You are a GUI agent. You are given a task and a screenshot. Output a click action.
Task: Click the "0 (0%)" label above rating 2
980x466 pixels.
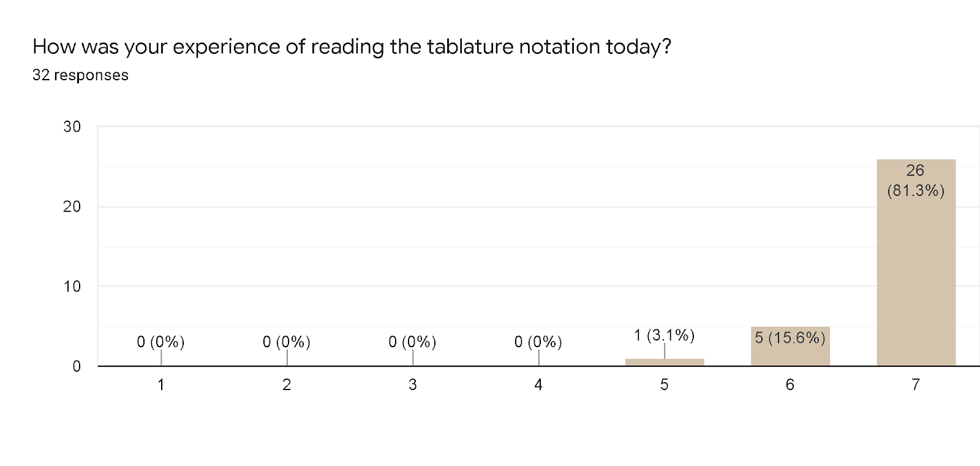click(287, 342)
